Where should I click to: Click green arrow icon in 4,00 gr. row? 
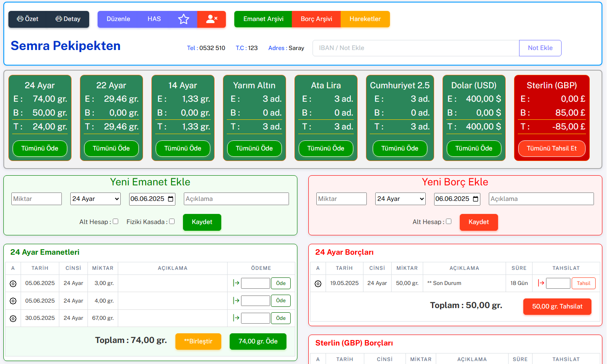[236, 301]
